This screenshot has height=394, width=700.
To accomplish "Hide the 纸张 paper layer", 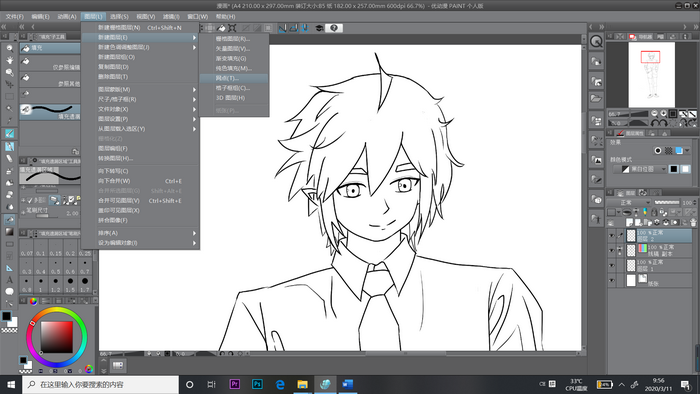I will click(x=612, y=281).
